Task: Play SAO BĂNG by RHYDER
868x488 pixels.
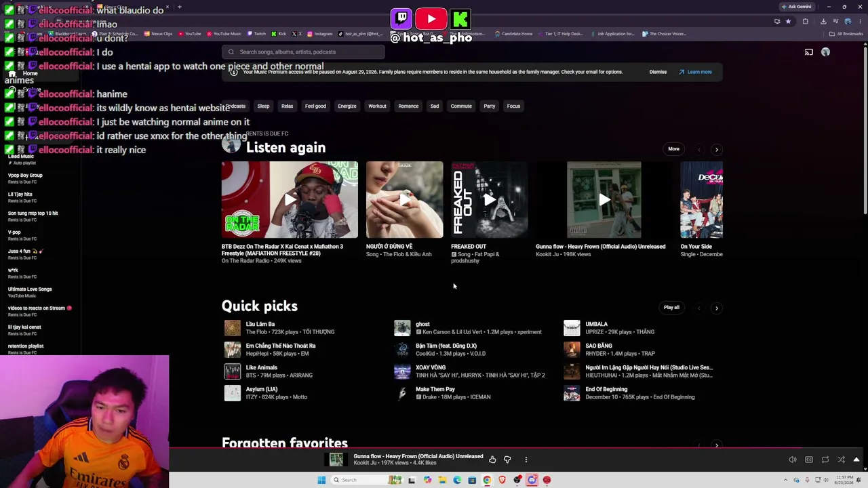Action: click(x=572, y=350)
